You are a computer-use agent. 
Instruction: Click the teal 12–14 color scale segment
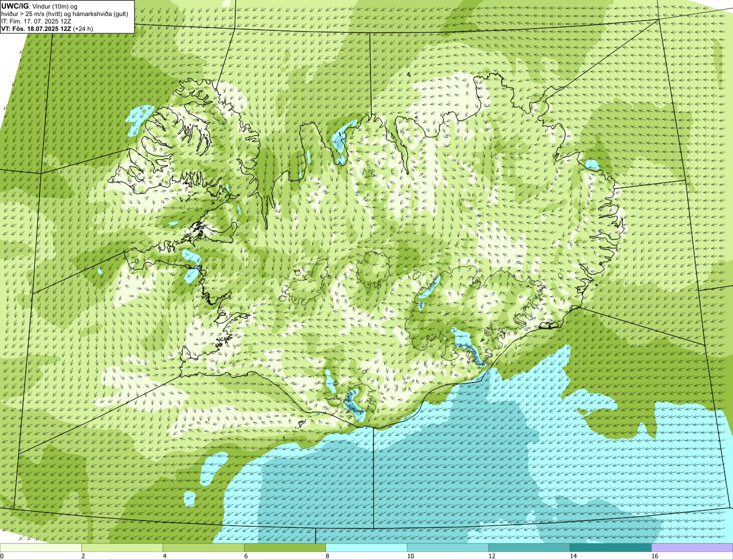529,548
